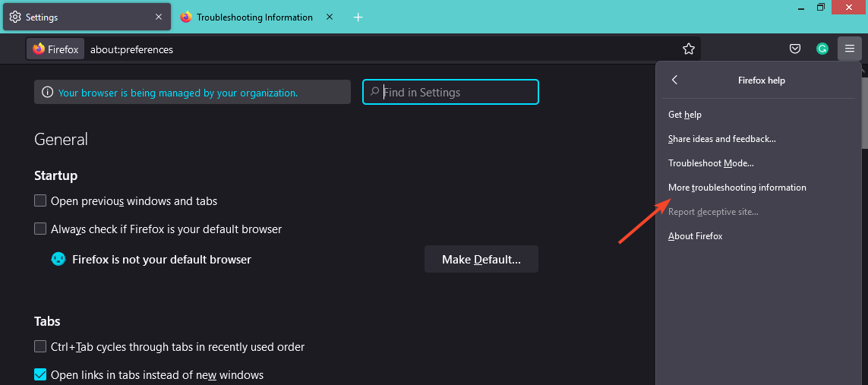This screenshot has width=868, height=385.
Task: Open a new tab with plus icon
Action: click(358, 17)
